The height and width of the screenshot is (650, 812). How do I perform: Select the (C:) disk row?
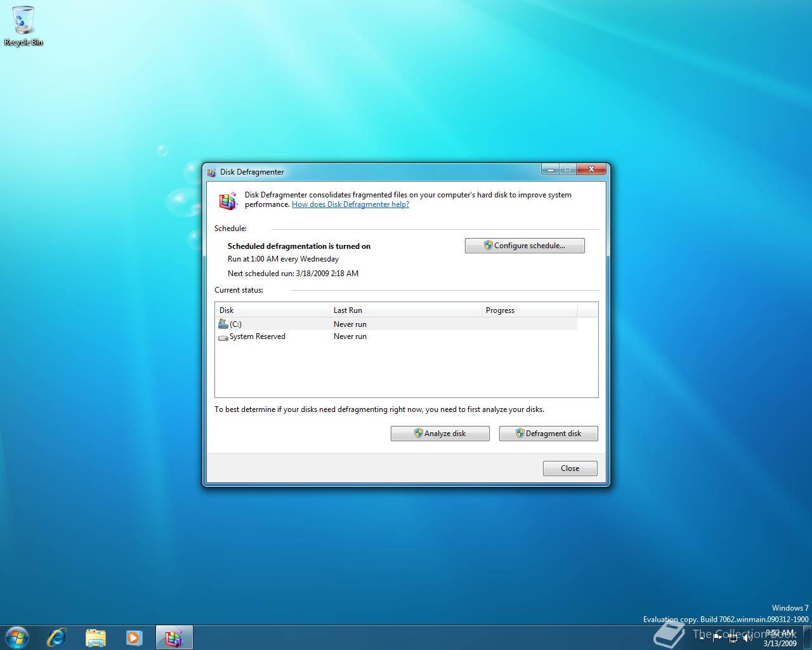[x=396, y=324]
